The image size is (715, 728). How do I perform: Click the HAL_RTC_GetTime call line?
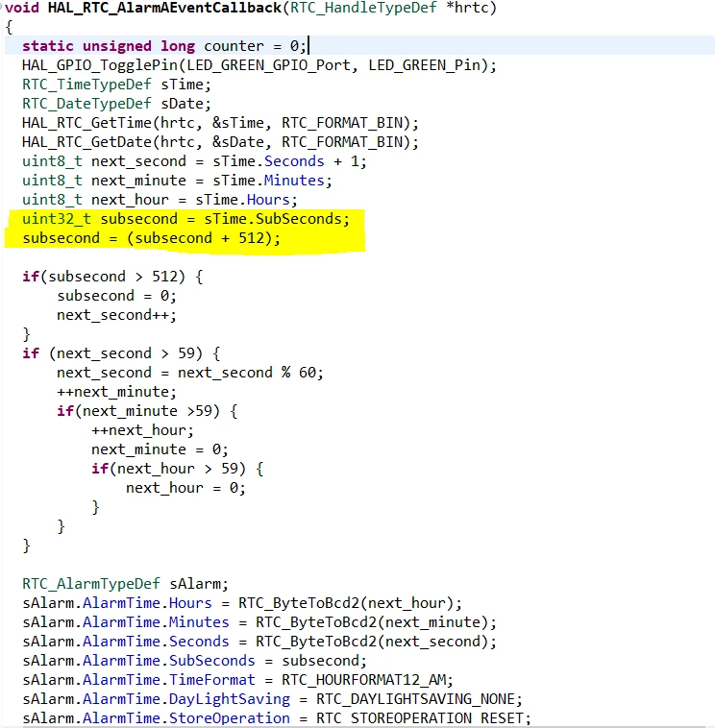click(x=220, y=123)
